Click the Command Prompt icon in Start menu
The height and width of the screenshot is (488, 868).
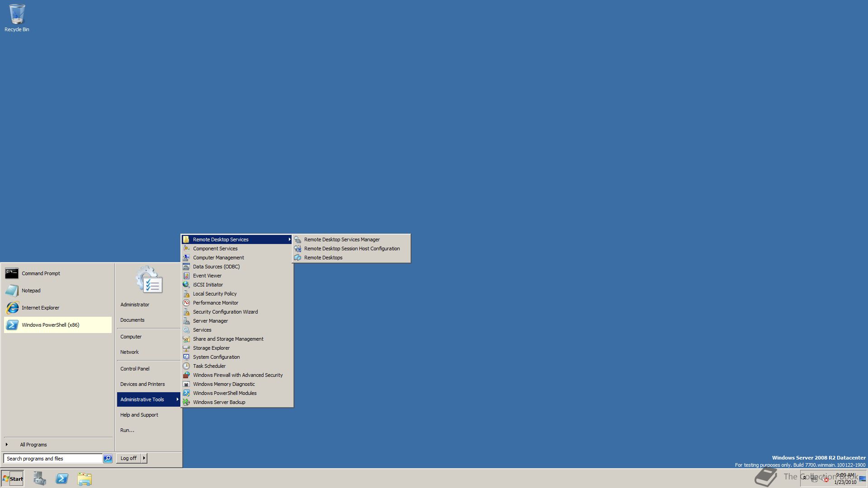12,273
